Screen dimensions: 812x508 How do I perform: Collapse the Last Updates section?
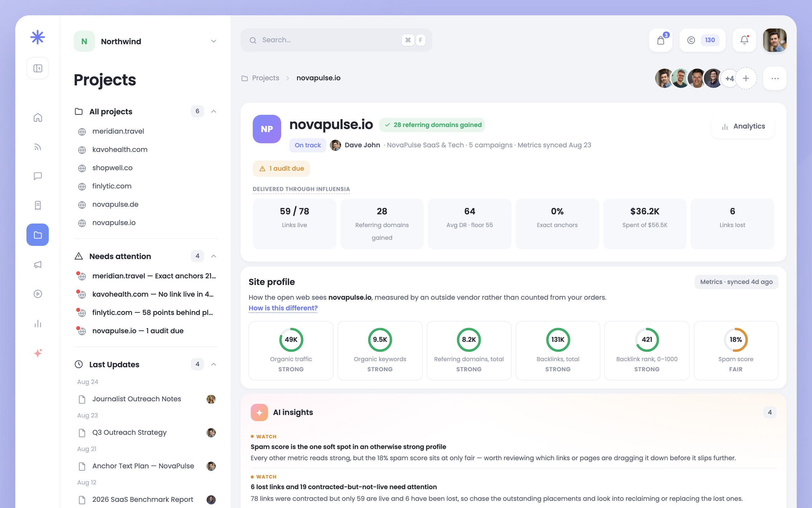[x=214, y=364]
